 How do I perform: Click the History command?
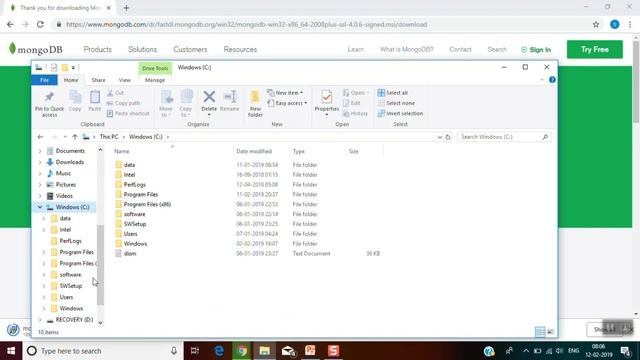tap(356, 113)
